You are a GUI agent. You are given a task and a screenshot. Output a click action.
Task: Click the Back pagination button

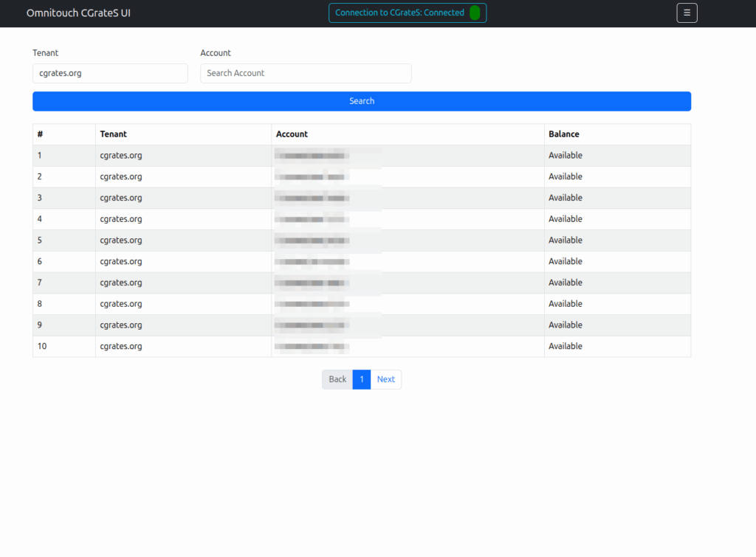[337, 379]
